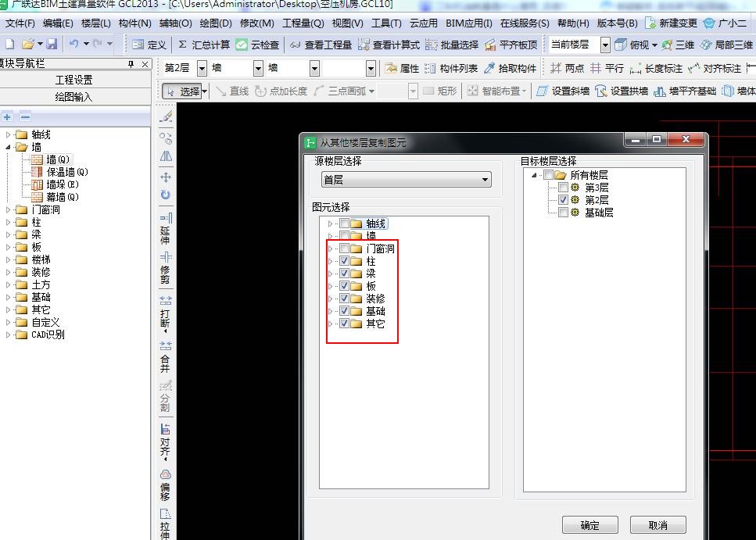
Task: Uncheck the 装修 checkbox in dialog
Action: [344, 299]
